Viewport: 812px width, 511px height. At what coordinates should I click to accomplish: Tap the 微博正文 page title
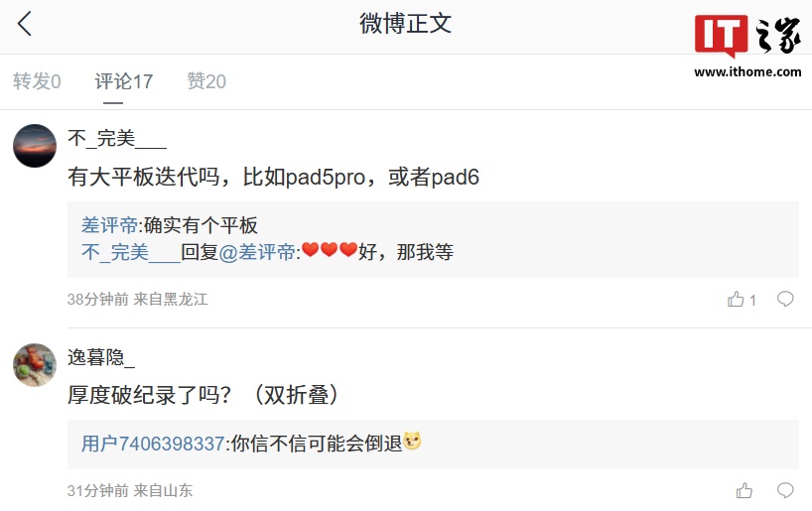click(405, 24)
